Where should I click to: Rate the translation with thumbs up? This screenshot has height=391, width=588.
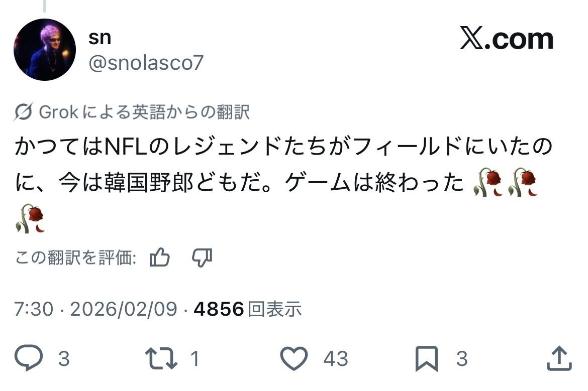160,258
